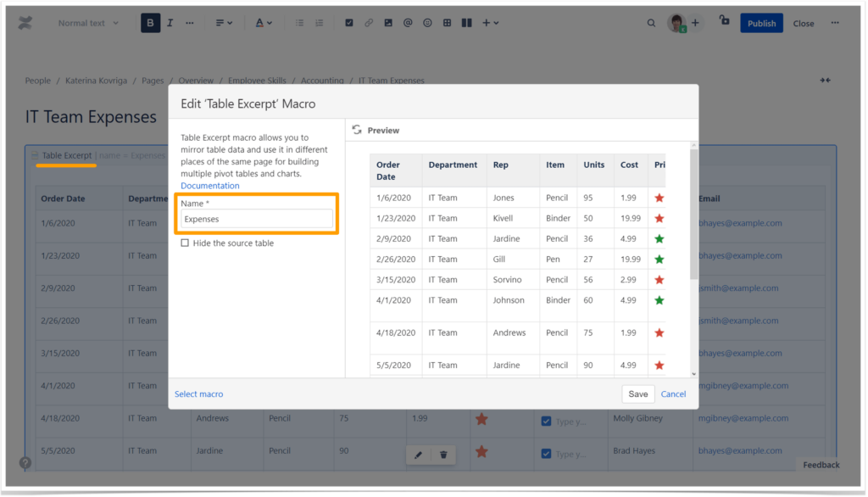The width and height of the screenshot is (868, 497).
Task: Apply italic formatting in the toolbar
Action: 169,23
